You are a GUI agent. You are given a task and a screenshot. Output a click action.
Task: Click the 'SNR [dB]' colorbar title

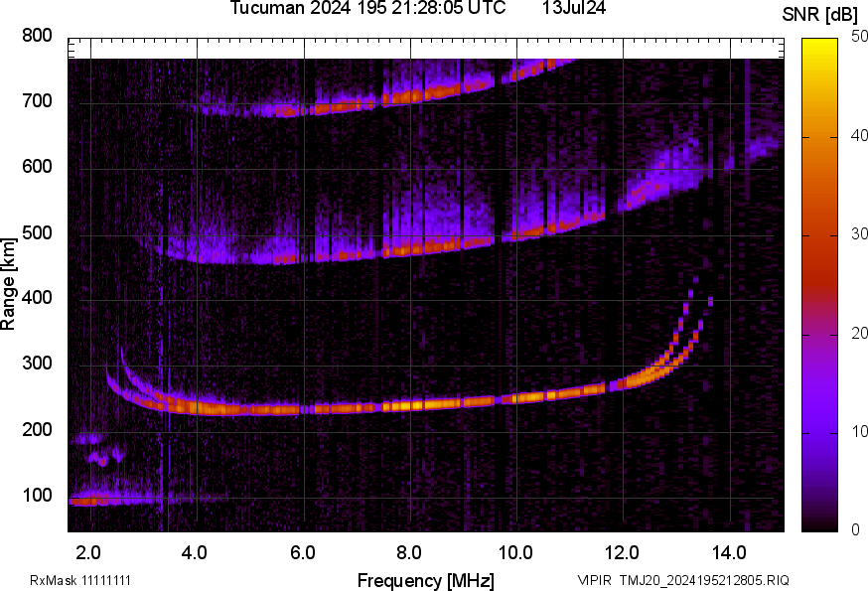[x=819, y=15]
